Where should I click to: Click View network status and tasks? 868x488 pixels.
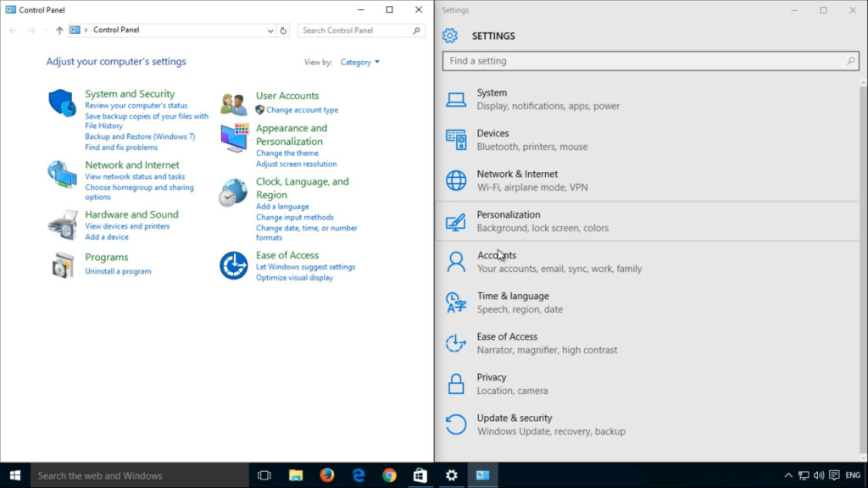tap(135, 176)
